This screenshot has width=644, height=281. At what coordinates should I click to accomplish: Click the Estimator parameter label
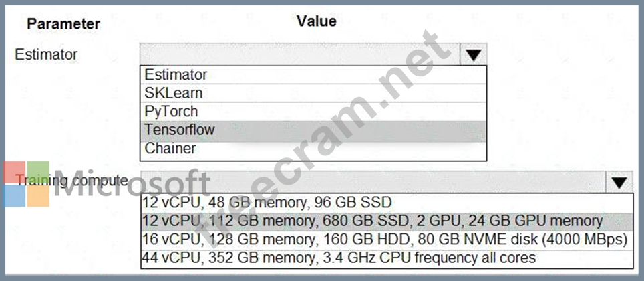[46, 54]
